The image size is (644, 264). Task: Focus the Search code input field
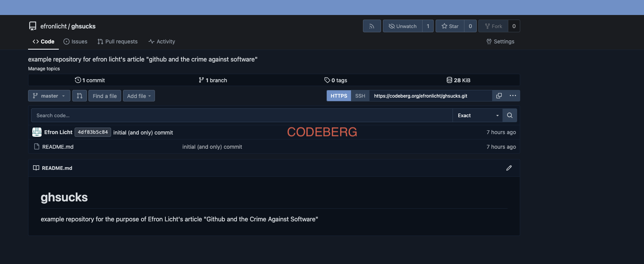pyautogui.click(x=242, y=115)
